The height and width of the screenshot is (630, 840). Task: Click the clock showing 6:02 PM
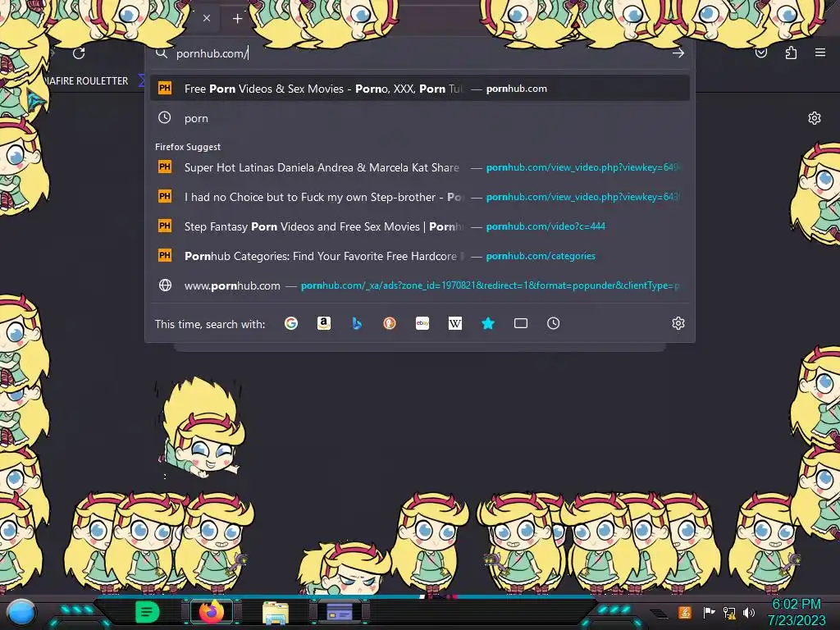[x=796, y=604]
